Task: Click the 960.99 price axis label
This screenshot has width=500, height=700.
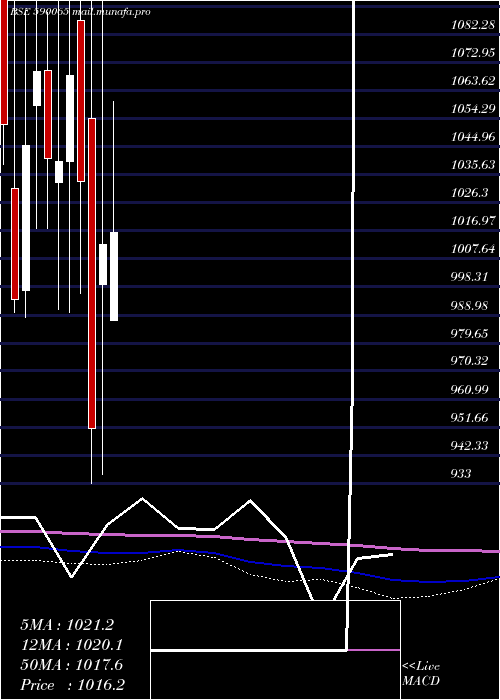Action: click(469, 389)
